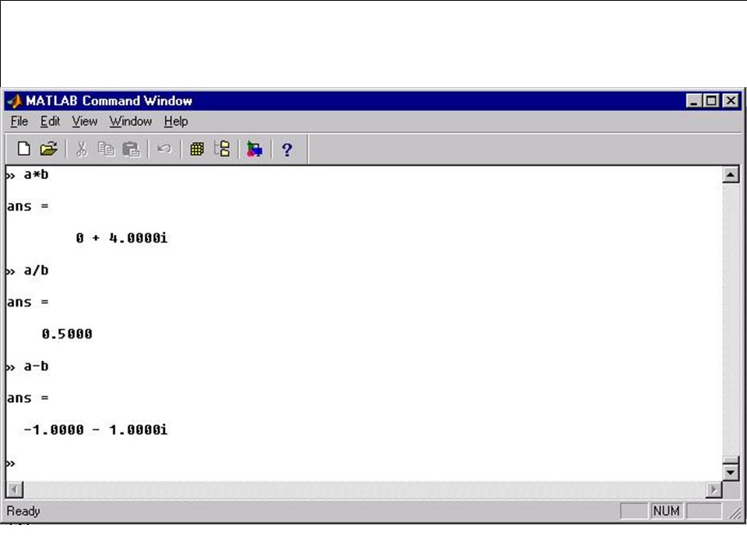Click the horizontal scrollbar right arrow
The image size is (747, 560).
point(714,489)
